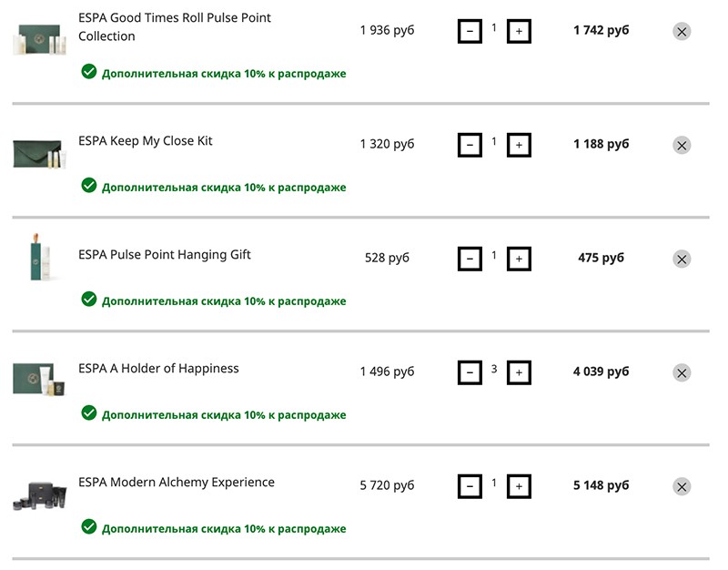The width and height of the screenshot is (728, 570).
Task: Decrease Modern Alchemy Experience quantity
Action: coord(470,486)
